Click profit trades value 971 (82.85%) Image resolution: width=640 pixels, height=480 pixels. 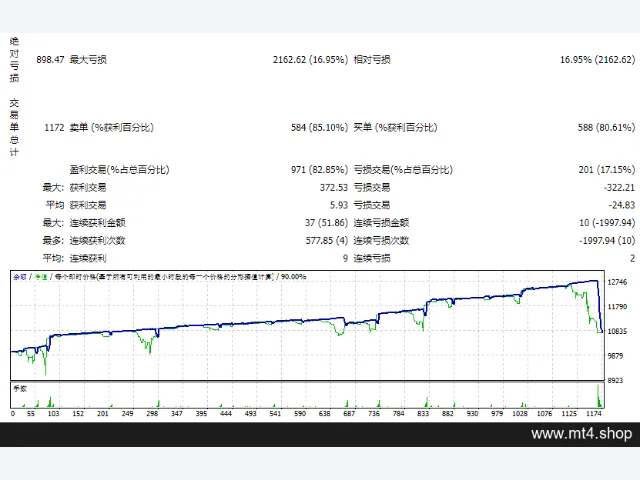tap(319, 169)
